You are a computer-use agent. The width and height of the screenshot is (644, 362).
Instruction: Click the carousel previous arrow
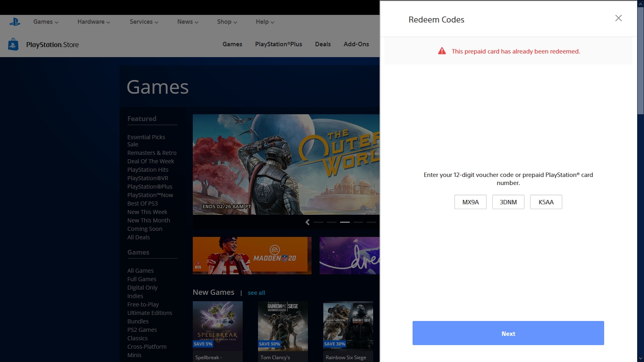pyautogui.click(x=308, y=222)
